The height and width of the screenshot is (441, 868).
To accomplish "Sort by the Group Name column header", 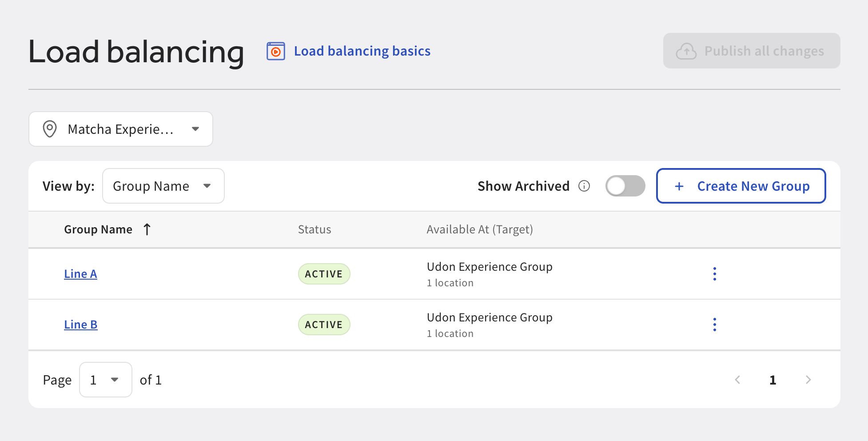I will pyautogui.click(x=98, y=229).
